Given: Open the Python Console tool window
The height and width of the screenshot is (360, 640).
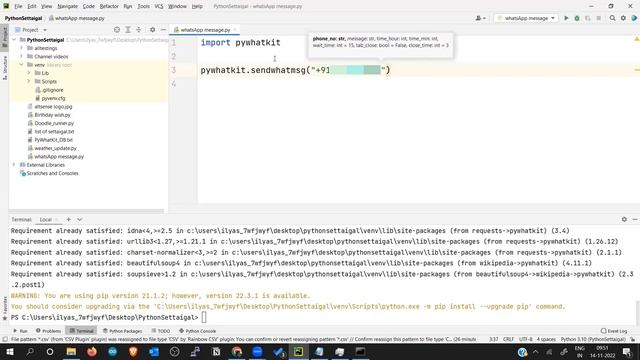Looking at the screenshot, I should pyautogui.click(x=198, y=331).
